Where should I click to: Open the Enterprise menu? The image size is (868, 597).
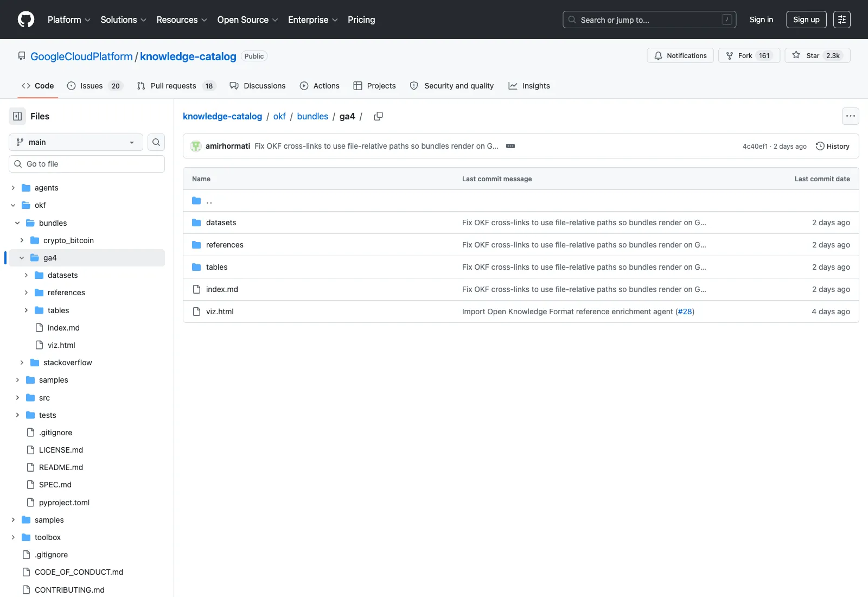click(x=313, y=20)
